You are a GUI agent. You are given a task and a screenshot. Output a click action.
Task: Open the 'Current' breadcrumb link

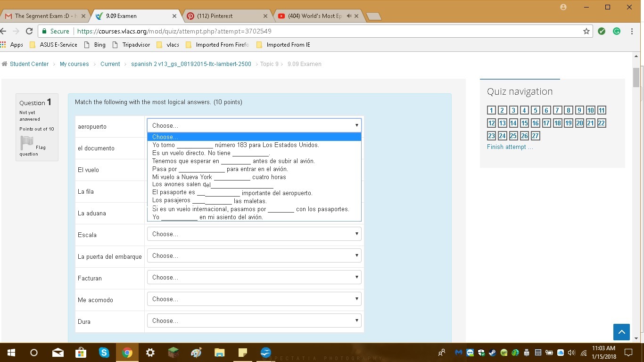(110, 64)
